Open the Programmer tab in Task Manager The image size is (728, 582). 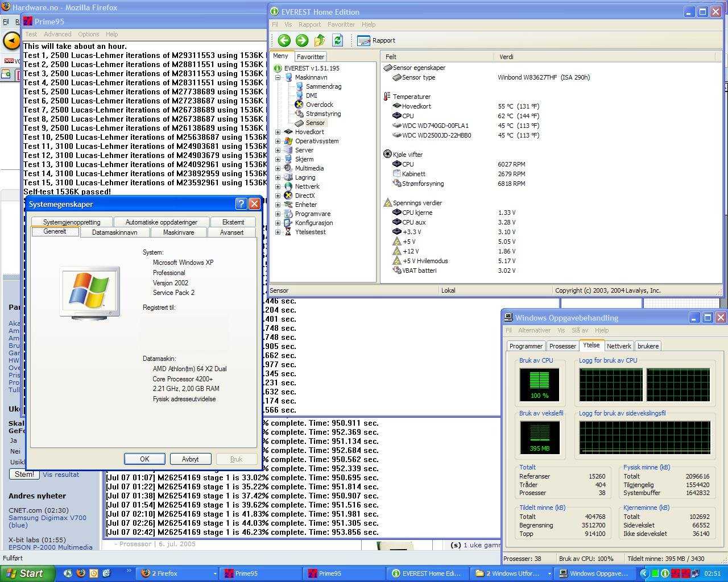point(526,346)
